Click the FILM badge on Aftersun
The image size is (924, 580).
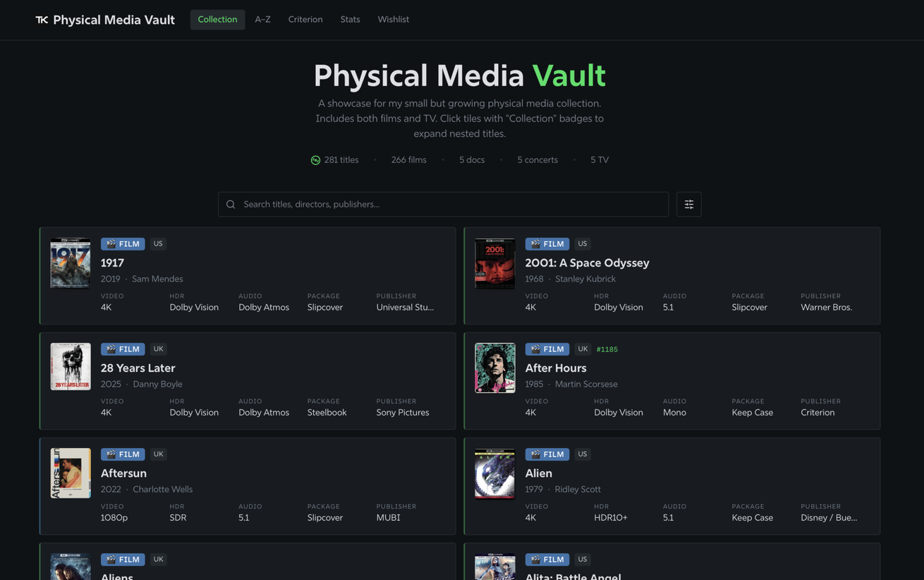(123, 454)
